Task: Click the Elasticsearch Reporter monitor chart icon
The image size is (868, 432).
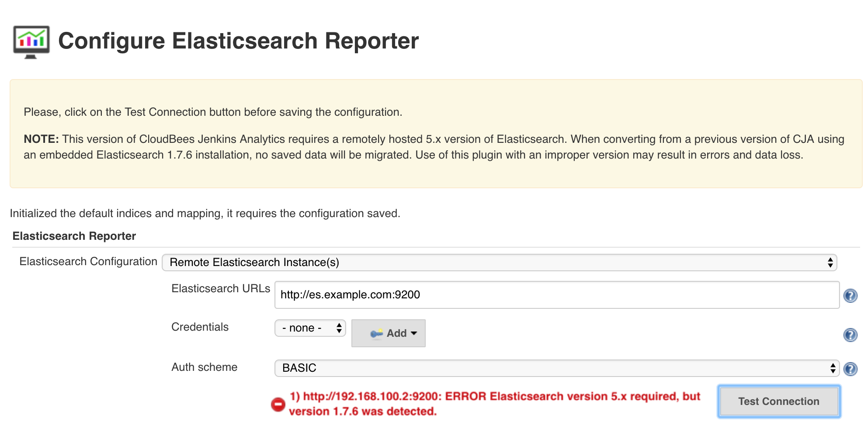Action: pyautogui.click(x=31, y=42)
